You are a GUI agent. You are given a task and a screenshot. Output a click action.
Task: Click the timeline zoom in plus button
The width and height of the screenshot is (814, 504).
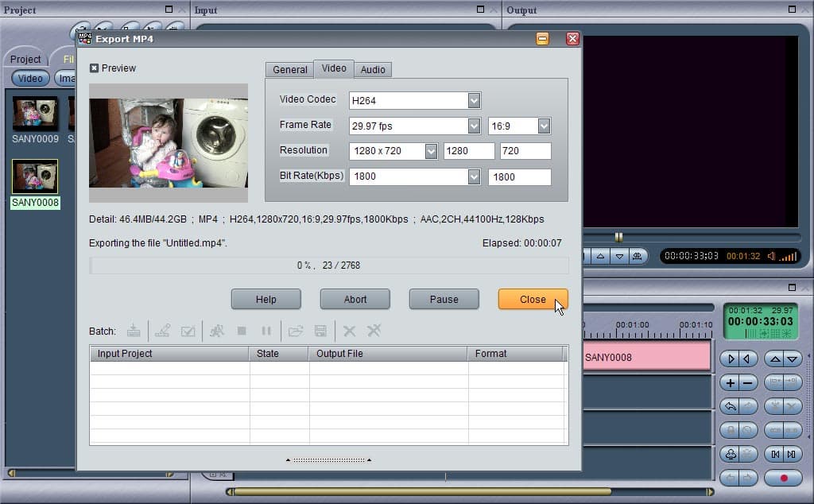[730, 383]
